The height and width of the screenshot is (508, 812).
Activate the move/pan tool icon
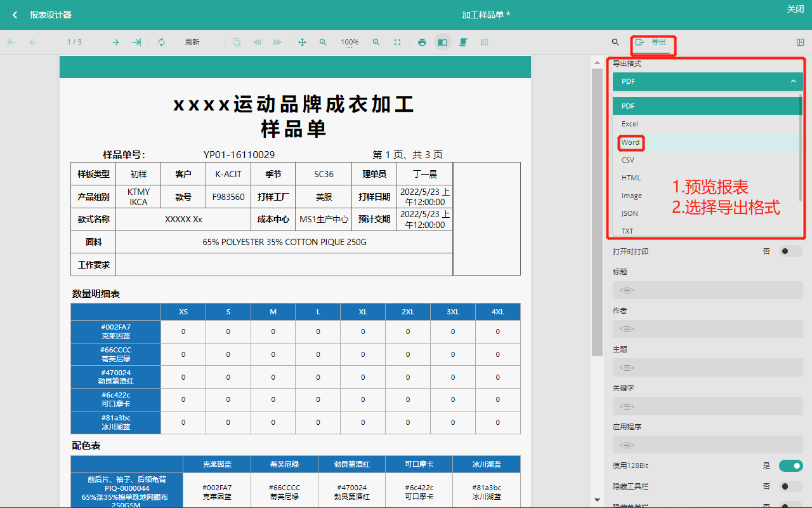pyautogui.click(x=302, y=43)
